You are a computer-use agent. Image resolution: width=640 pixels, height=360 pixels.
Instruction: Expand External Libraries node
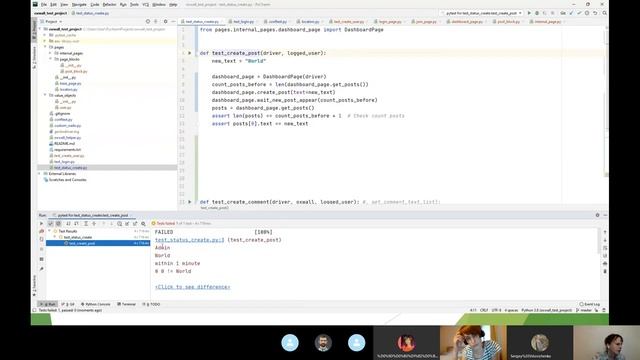[40, 173]
